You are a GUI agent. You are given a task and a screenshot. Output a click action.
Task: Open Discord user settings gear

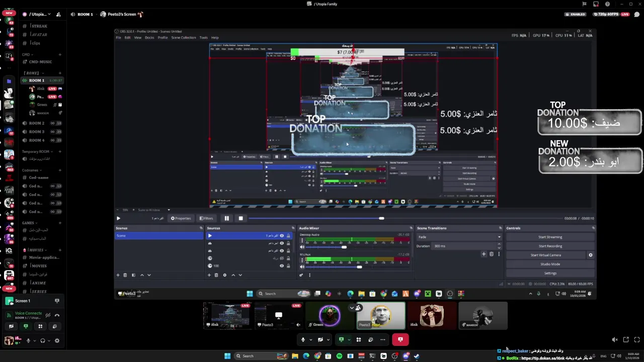(x=57, y=340)
